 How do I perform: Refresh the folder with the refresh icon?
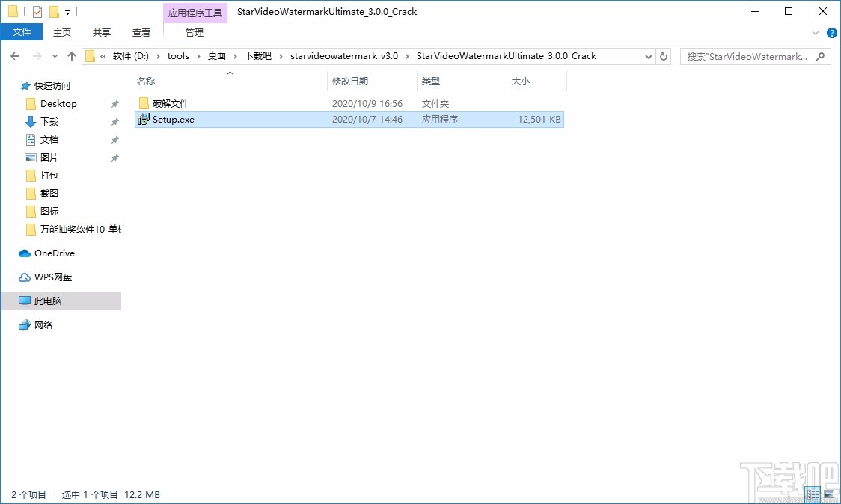click(663, 55)
